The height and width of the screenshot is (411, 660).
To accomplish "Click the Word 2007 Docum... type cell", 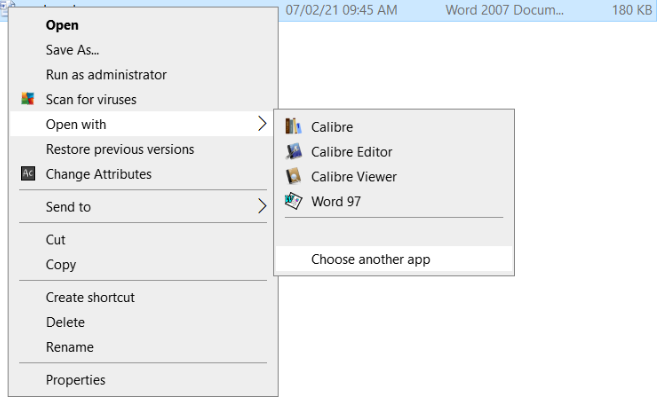I will [x=504, y=10].
